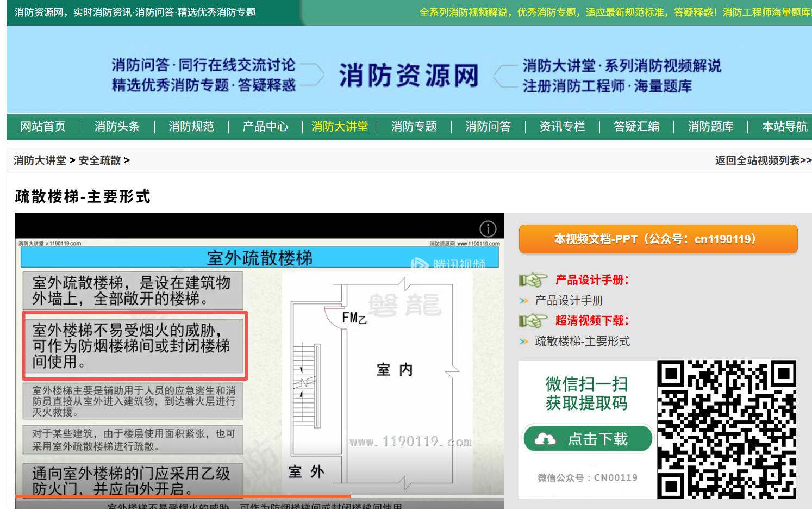
Task: Click the video info circle icon
Action: pyautogui.click(x=488, y=229)
